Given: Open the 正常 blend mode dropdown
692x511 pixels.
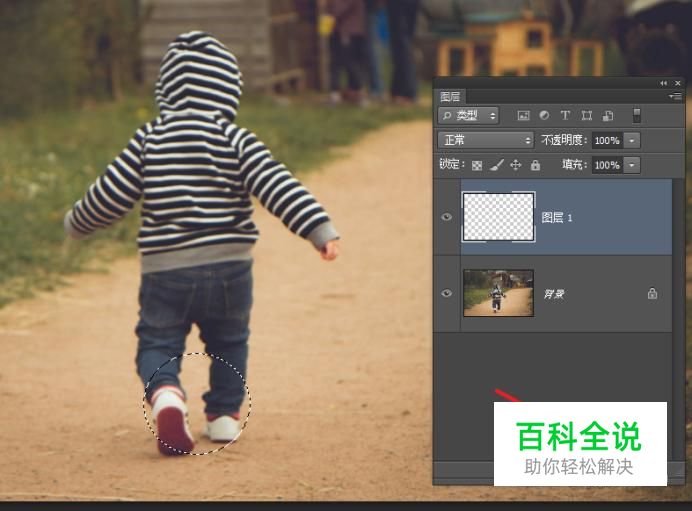Looking at the screenshot, I should (x=485, y=140).
